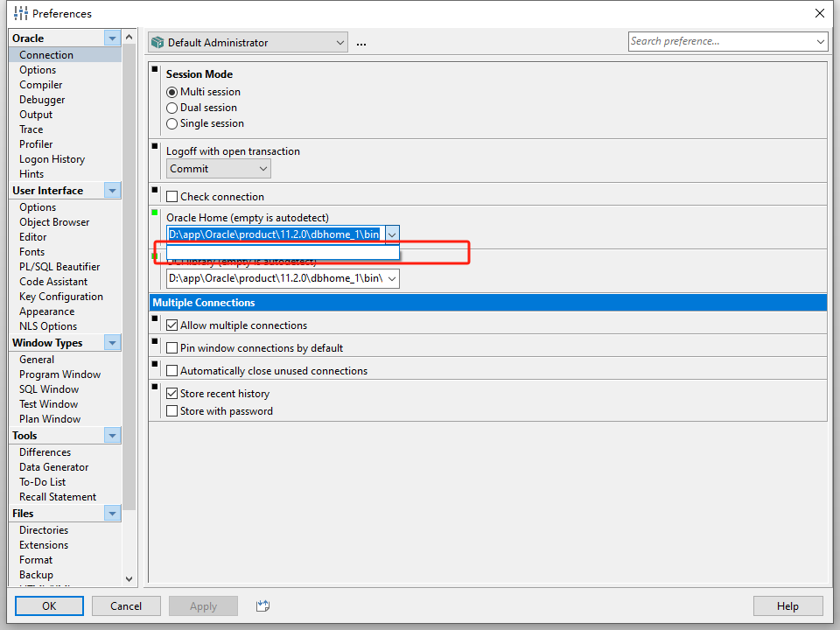
Task: Enable Check connection checkbox
Action: tap(172, 197)
